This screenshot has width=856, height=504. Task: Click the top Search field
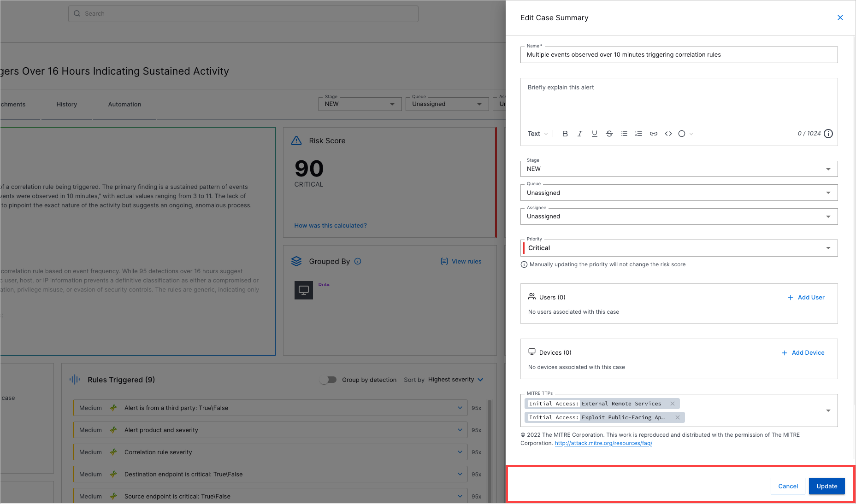243,14
